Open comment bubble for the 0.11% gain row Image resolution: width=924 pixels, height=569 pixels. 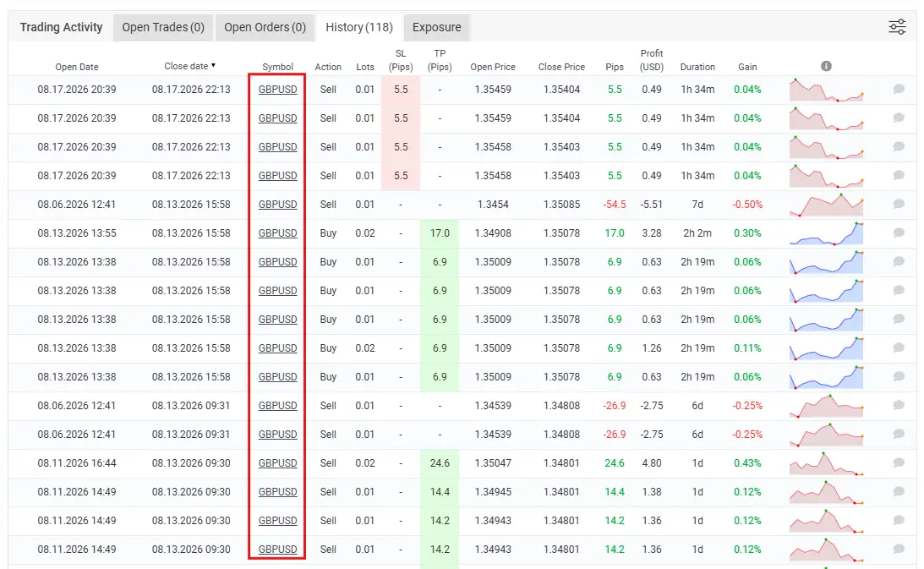tap(898, 347)
